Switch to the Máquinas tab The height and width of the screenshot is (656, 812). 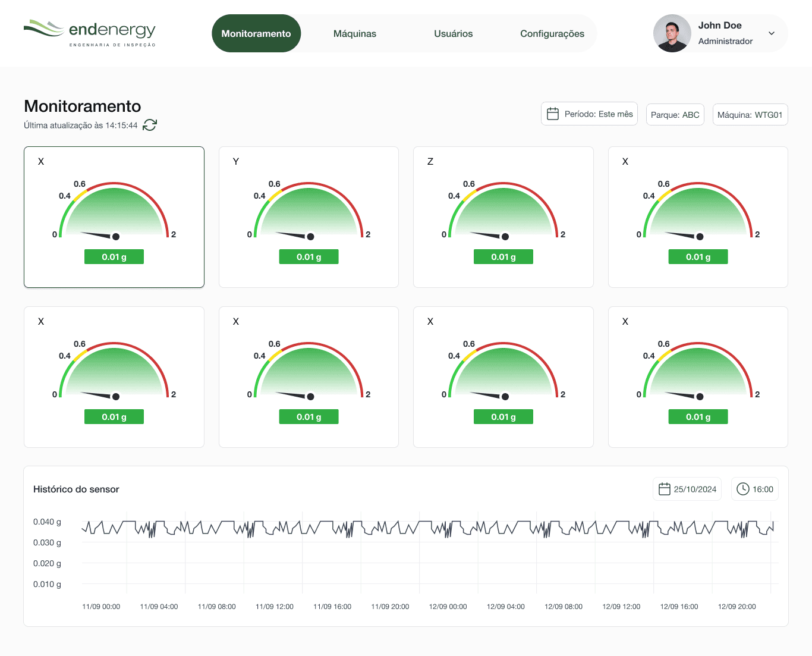(x=355, y=34)
